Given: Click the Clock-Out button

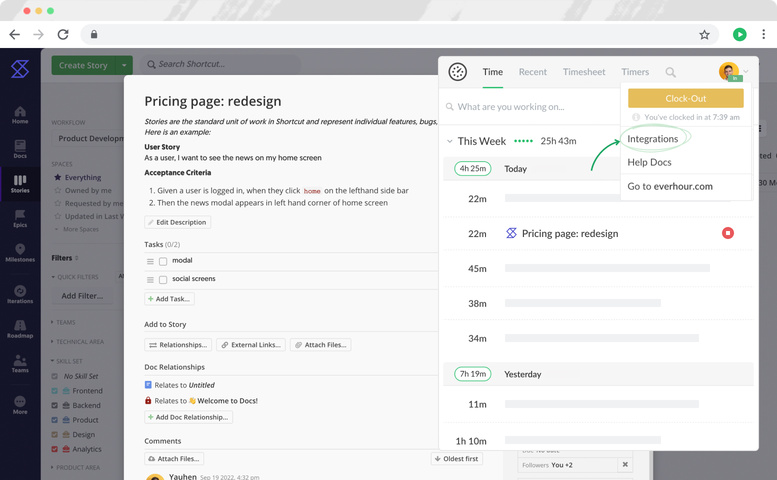Looking at the screenshot, I should [x=686, y=98].
